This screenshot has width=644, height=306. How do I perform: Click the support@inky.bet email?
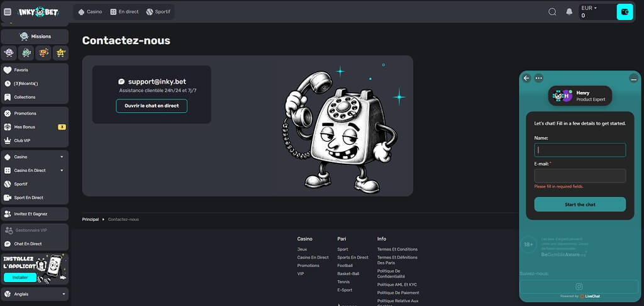[x=157, y=81]
